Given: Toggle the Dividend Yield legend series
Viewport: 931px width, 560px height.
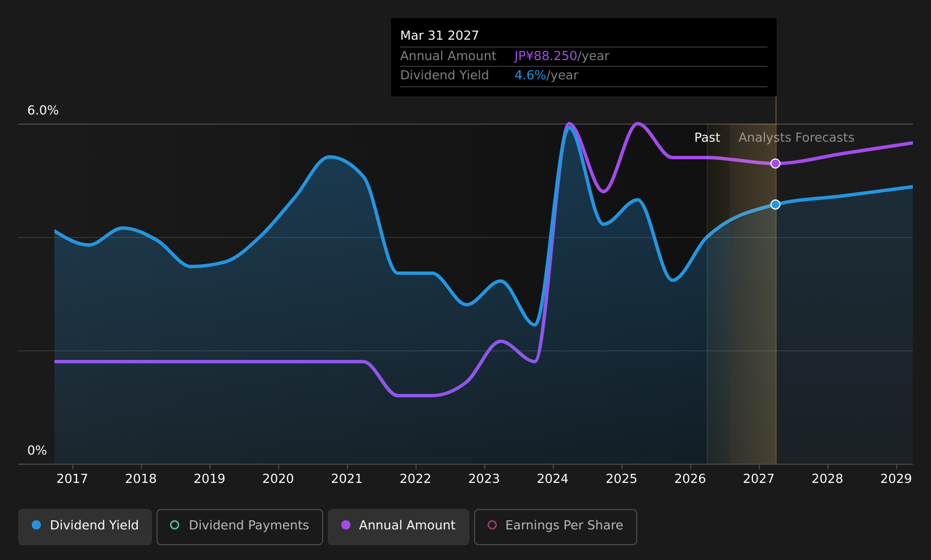Looking at the screenshot, I should pos(85,527).
